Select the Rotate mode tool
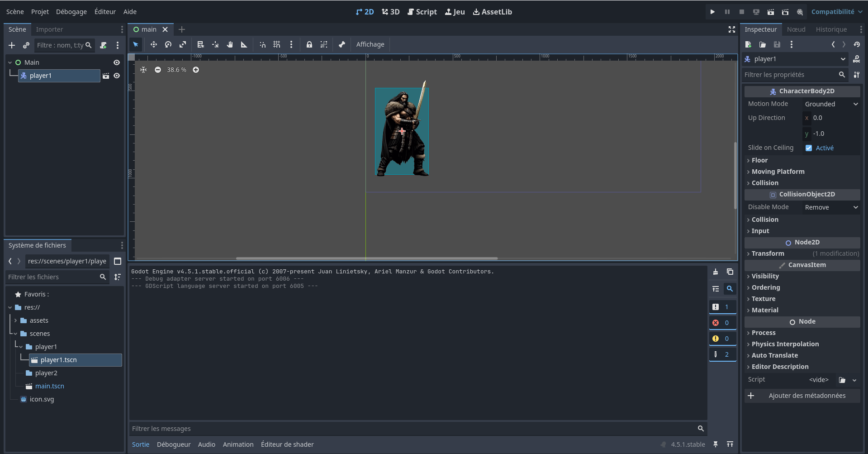 168,44
